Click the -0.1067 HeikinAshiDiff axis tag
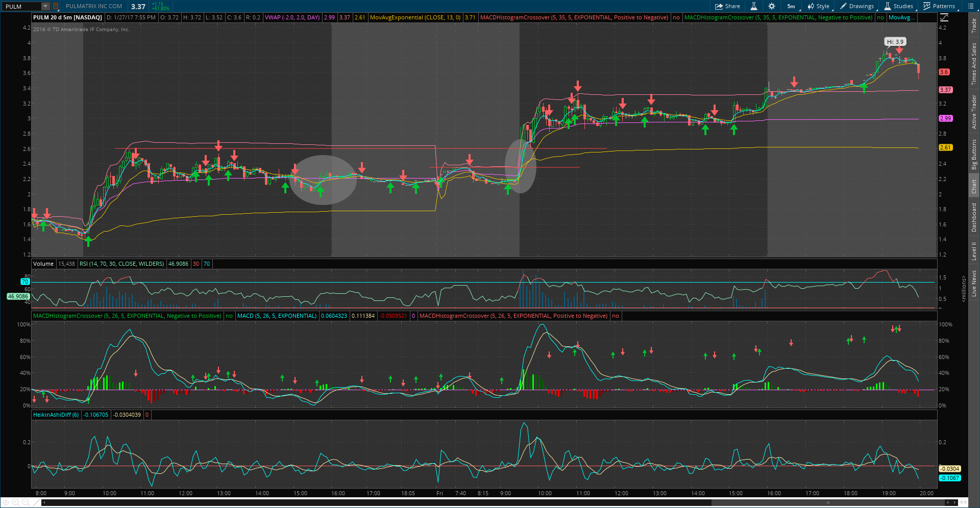 950,478
